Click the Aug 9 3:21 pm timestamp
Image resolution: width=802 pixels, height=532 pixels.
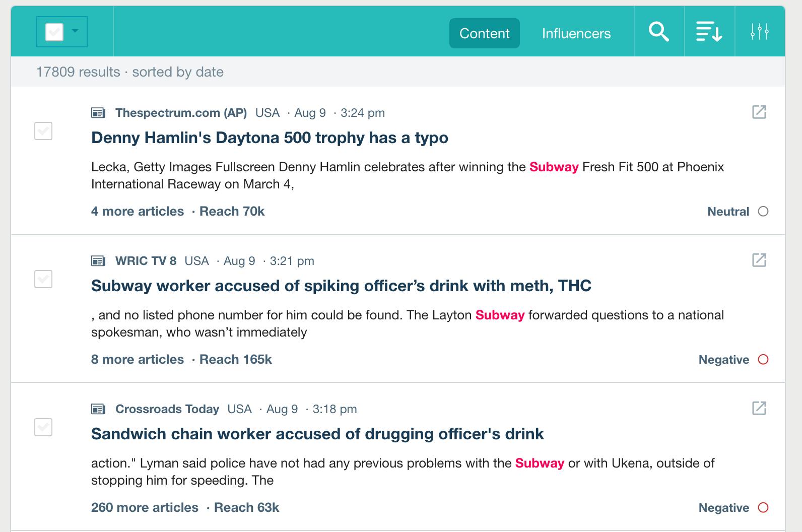[x=269, y=261]
